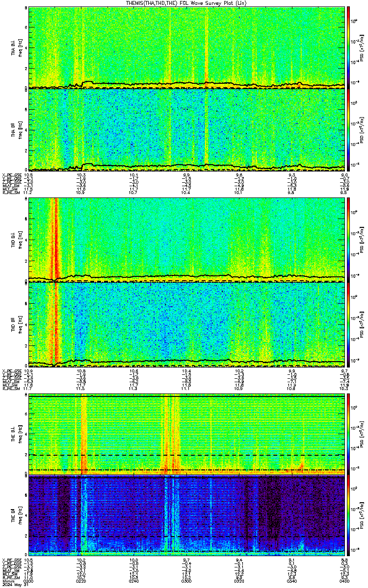
Task: Select the THA B-perpendicular spectrogram panel
Action: (187, 48)
